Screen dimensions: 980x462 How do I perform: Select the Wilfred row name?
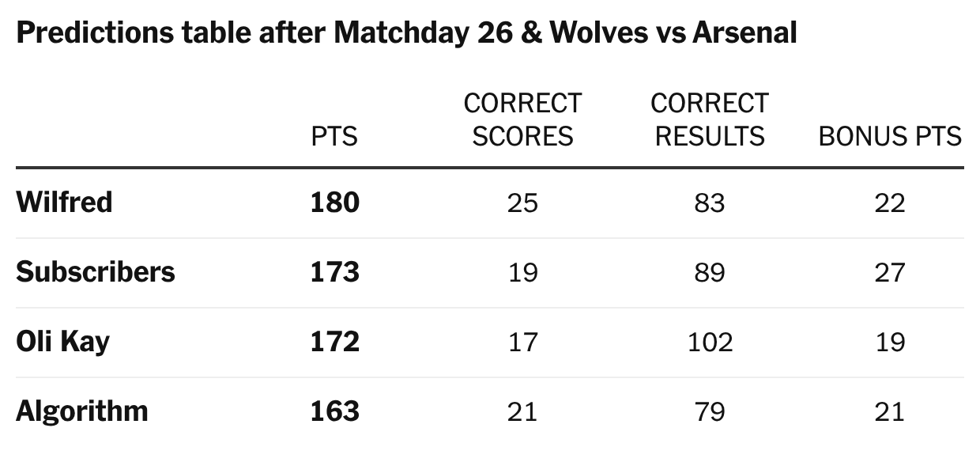pos(64,203)
